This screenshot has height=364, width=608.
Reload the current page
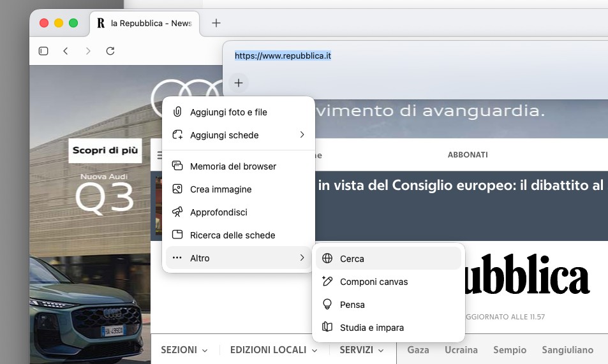coord(110,51)
